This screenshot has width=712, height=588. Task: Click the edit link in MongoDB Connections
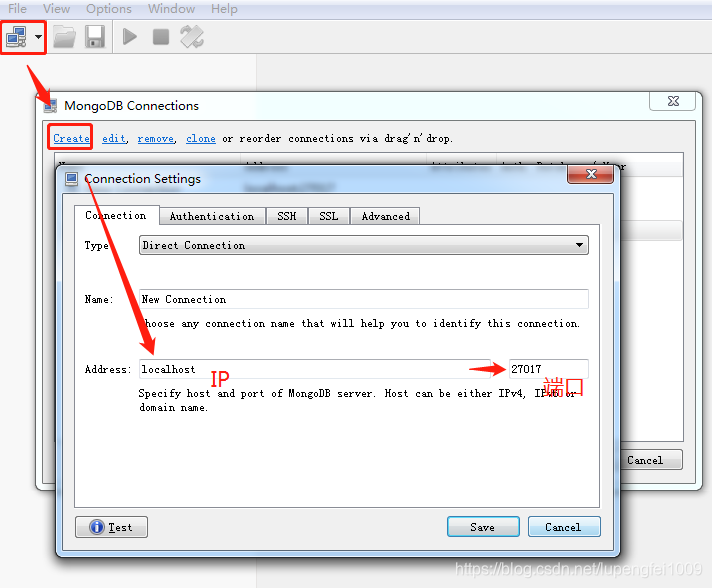[x=114, y=138]
